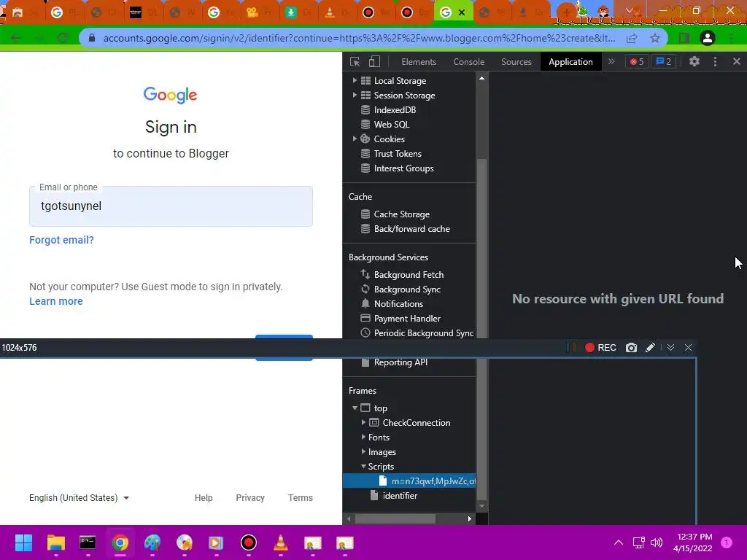Screen dimensions: 747x560
Task: Click the address bar URL
Action: pyautogui.click(x=359, y=38)
